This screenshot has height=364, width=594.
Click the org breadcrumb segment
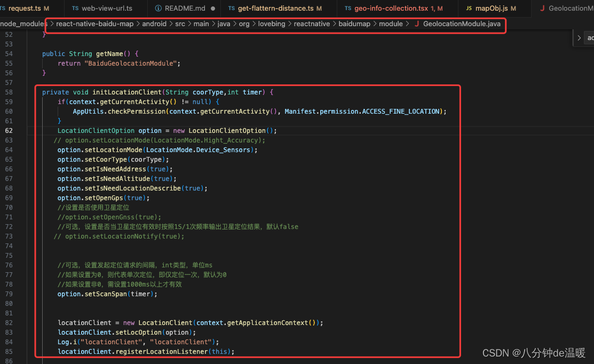(x=244, y=24)
